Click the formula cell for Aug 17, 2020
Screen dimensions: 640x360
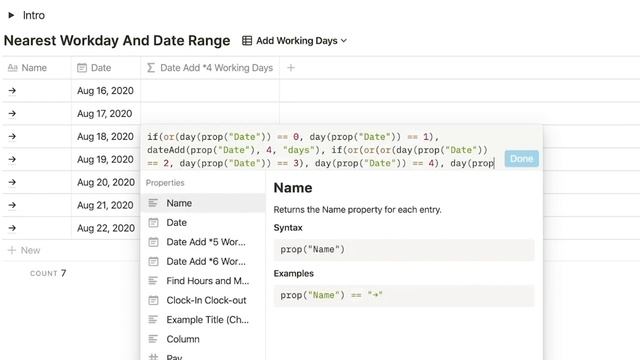pyautogui.click(x=210, y=113)
